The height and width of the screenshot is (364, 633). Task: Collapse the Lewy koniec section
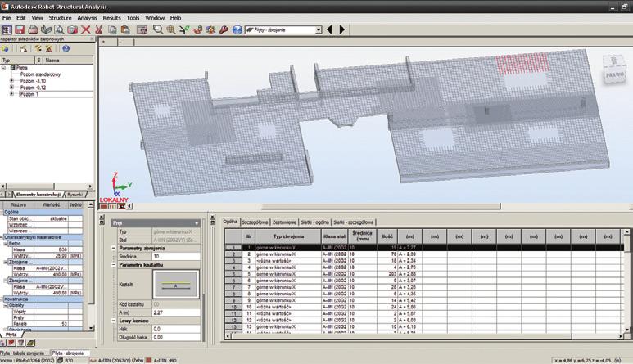[114, 321]
